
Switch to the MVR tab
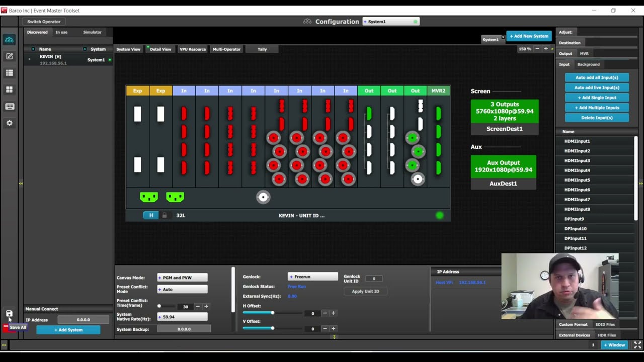point(584,53)
